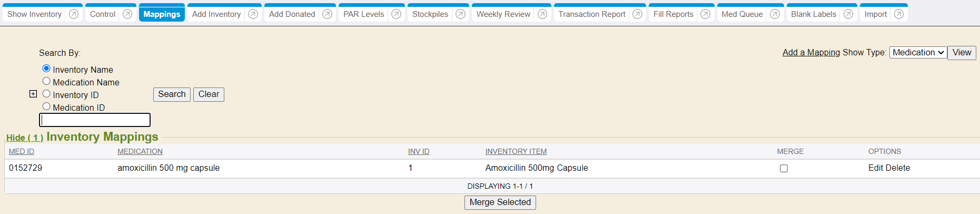Screen dimensions: 980x214
Task: Click into the search text field
Action: (x=95, y=120)
